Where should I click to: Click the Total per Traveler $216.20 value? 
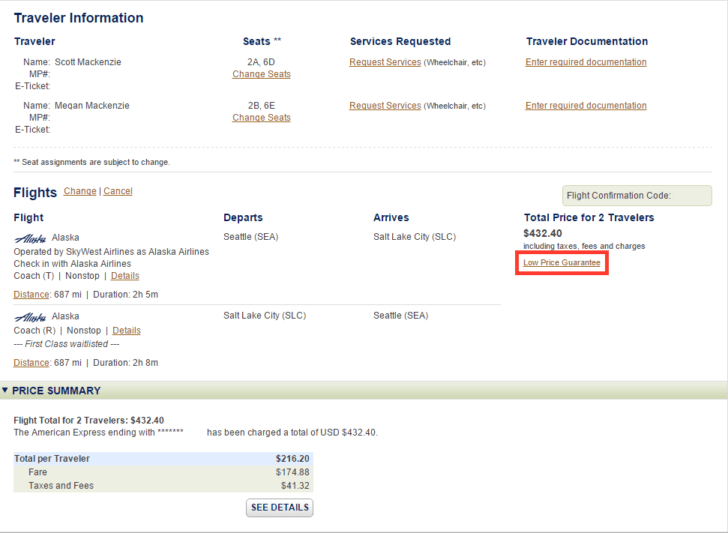292,459
